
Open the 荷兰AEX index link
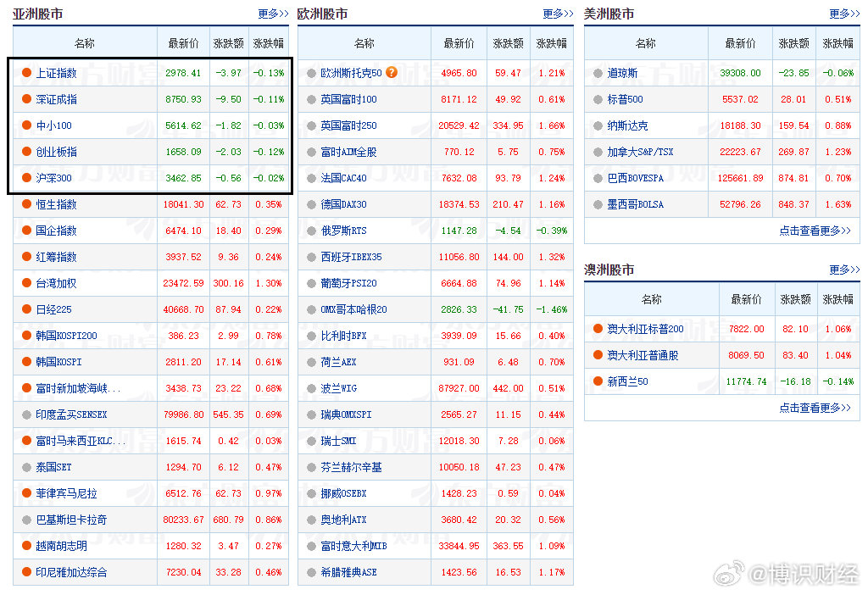[339, 362]
